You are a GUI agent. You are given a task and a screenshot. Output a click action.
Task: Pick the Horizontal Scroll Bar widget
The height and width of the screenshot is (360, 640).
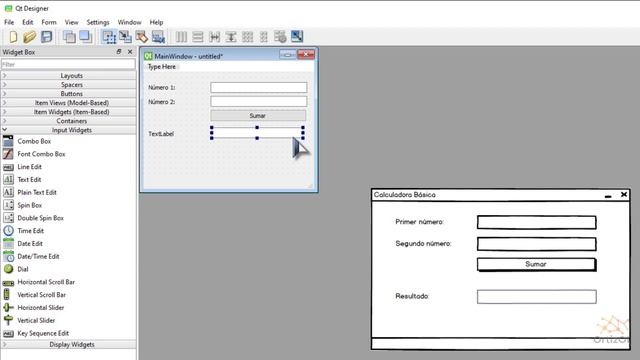pos(46,282)
